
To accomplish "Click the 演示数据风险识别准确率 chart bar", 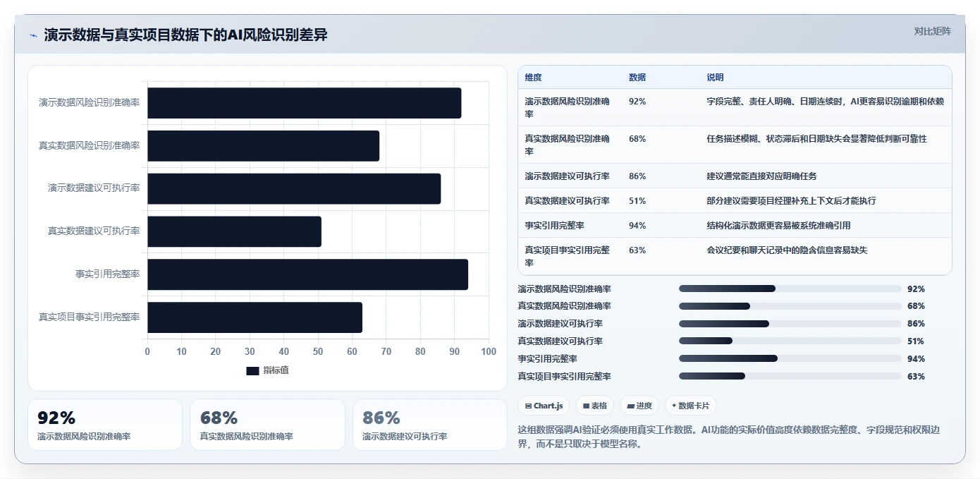I will [304, 103].
